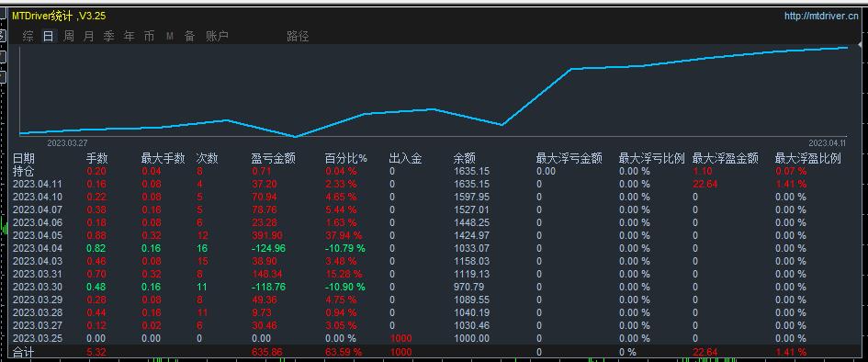This screenshot has width=868, height=362.
Task: Click the 0.07 % floating profit ratio
Action: (791, 171)
